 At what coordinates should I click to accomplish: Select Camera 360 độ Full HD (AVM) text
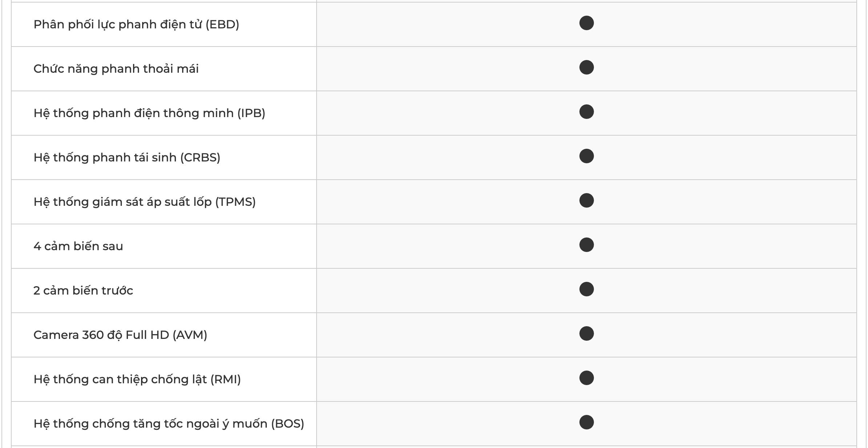tap(120, 335)
